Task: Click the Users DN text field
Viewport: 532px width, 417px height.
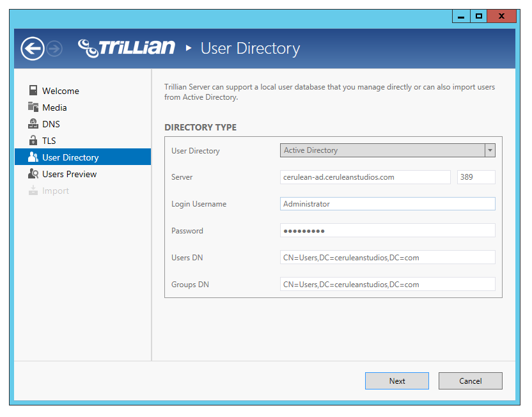Action: click(x=387, y=257)
